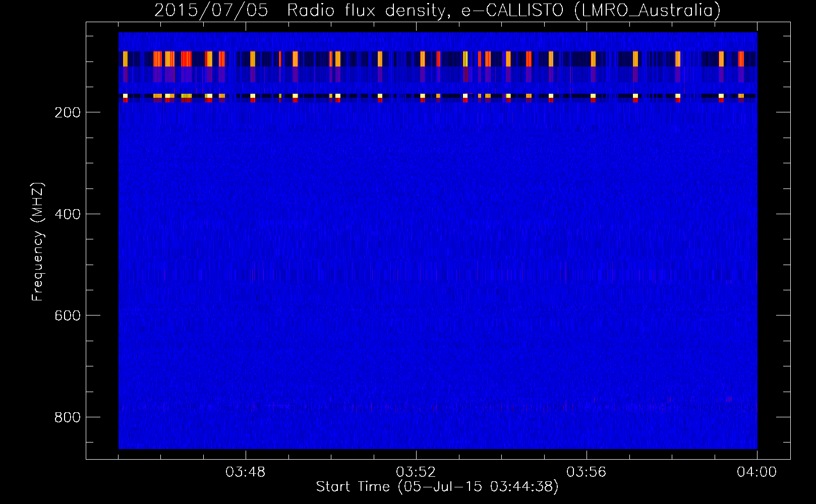
Task: Click the '03:56' time tick label
Action: [587, 472]
